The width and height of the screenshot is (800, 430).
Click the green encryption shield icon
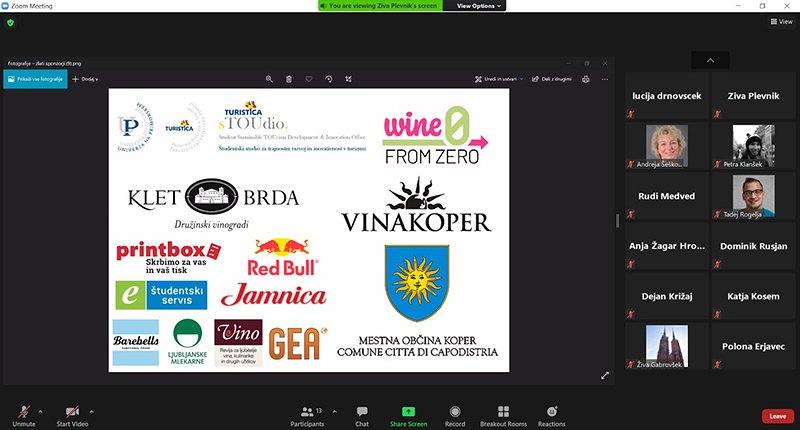point(10,22)
